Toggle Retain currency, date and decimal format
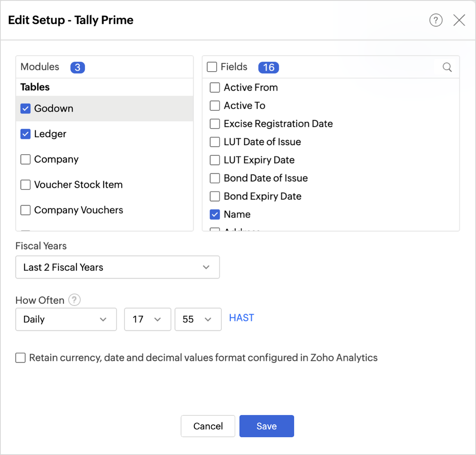 tap(21, 358)
